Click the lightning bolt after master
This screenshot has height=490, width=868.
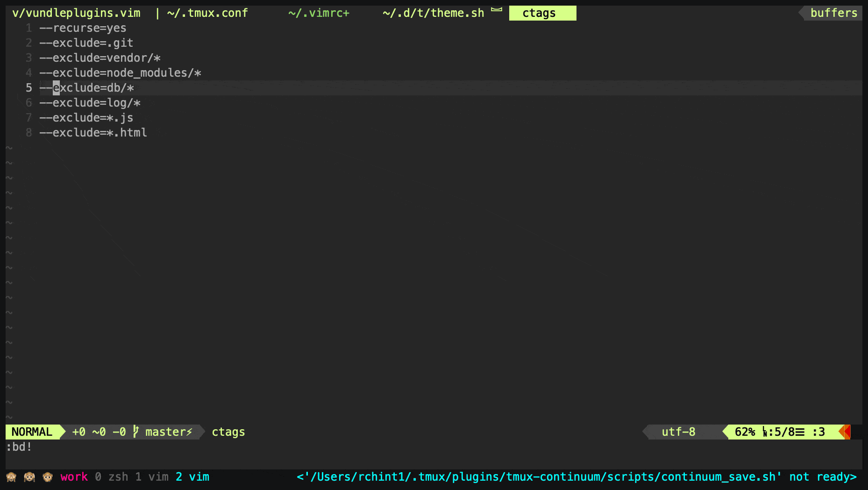[189, 432]
